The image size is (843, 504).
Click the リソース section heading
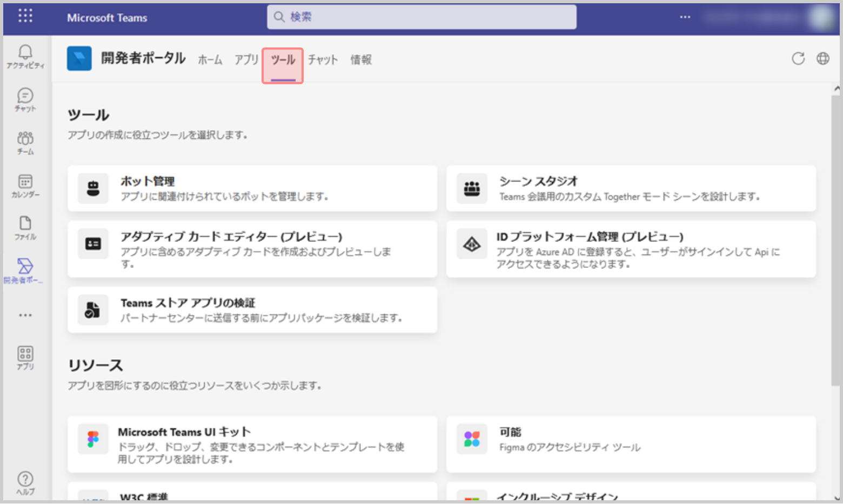(96, 366)
